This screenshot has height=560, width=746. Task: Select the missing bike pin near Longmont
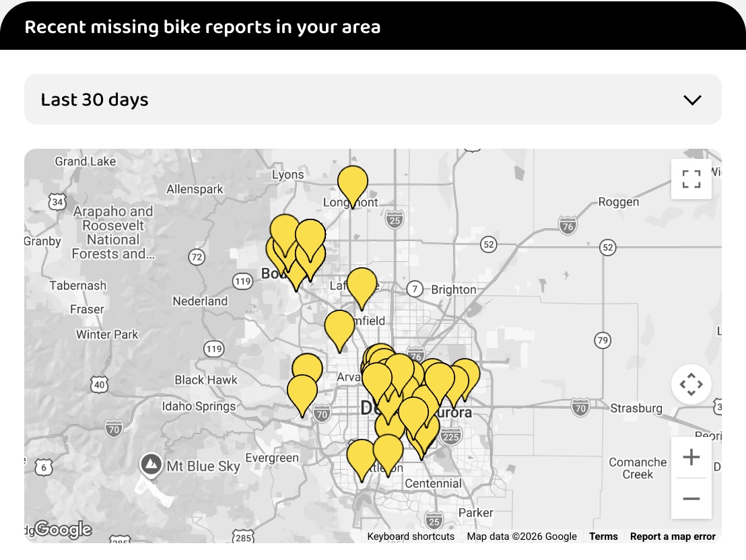pyautogui.click(x=352, y=183)
